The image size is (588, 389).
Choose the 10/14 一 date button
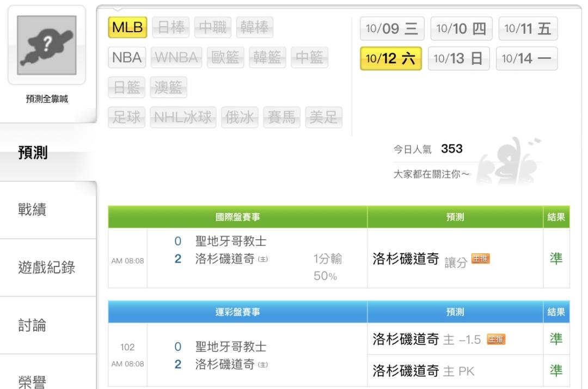(526, 58)
